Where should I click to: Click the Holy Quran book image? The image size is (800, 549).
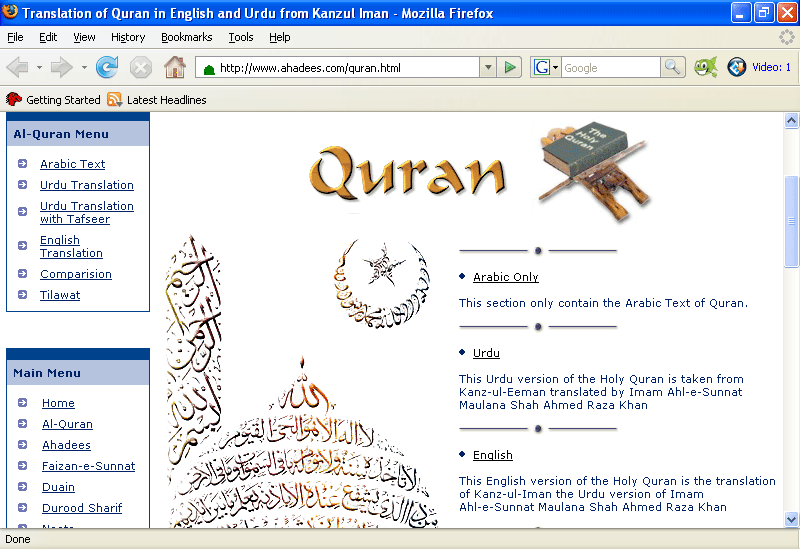click(594, 171)
